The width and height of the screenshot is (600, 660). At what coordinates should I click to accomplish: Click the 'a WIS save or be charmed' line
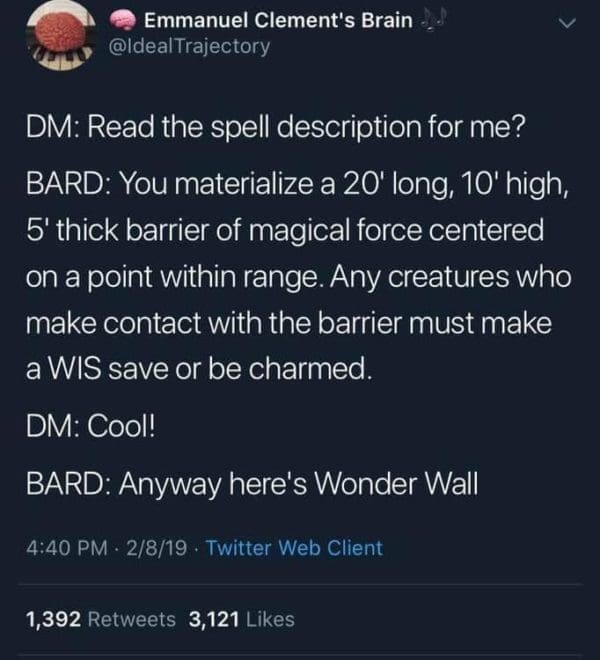pyautogui.click(x=199, y=369)
